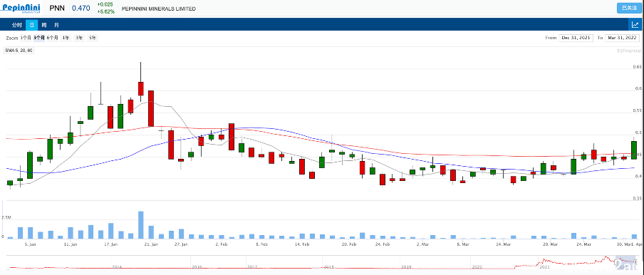Viewport: 644px width, 275px height.
Task: Click the 0.470 price value
Action: click(x=81, y=9)
